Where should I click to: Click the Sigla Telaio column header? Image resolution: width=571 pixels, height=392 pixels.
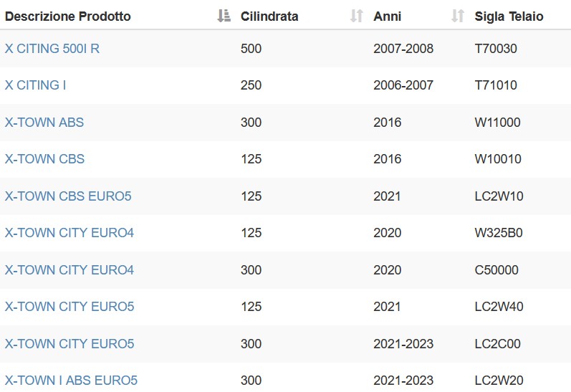point(509,16)
